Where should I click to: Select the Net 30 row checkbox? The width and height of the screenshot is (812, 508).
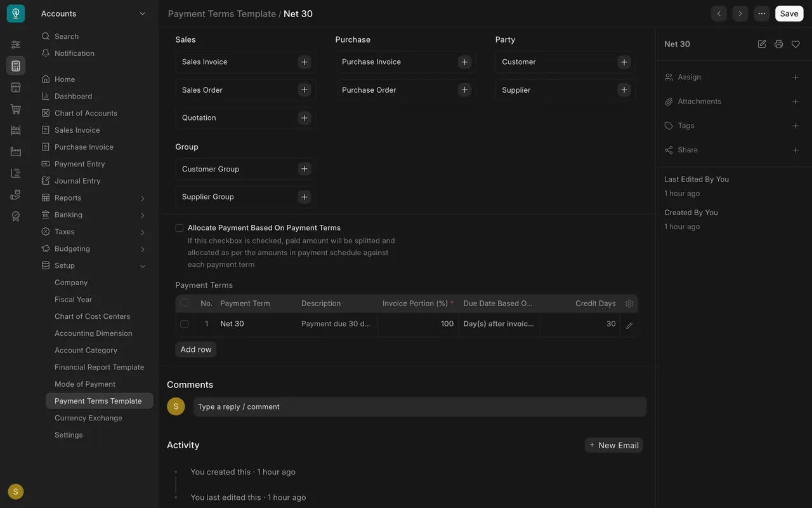[x=185, y=324]
